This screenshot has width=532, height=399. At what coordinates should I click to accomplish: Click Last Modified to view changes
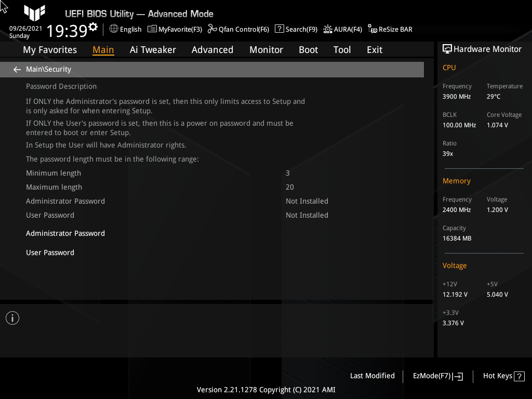point(372,376)
